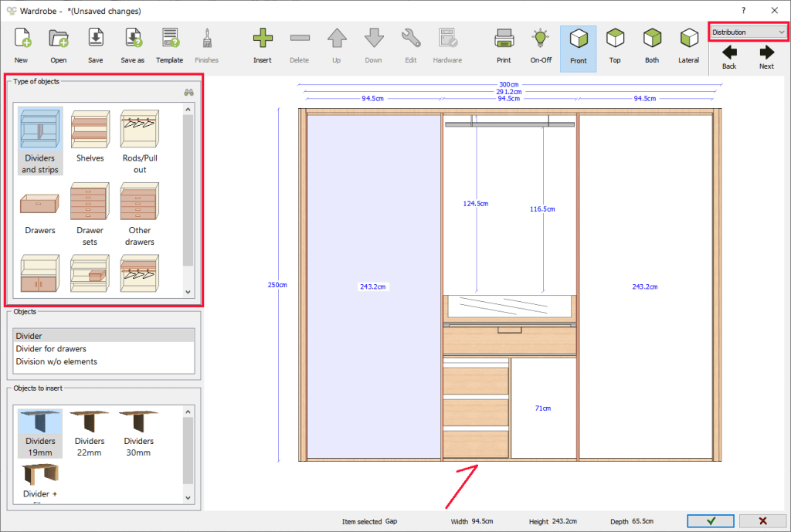791x532 pixels.
Task: Click the help question mark
Action: tap(744, 11)
